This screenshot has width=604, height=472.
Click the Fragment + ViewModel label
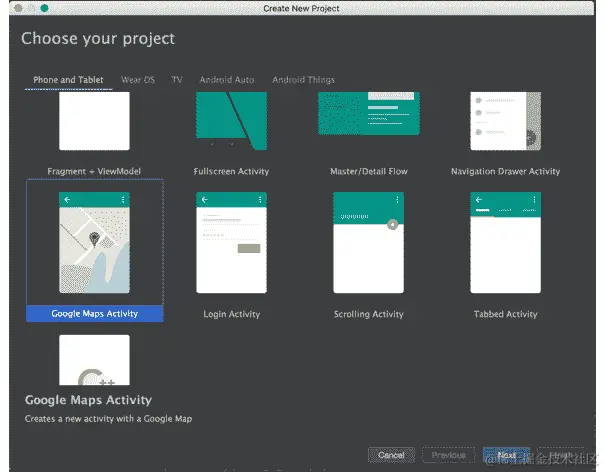tap(94, 171)
